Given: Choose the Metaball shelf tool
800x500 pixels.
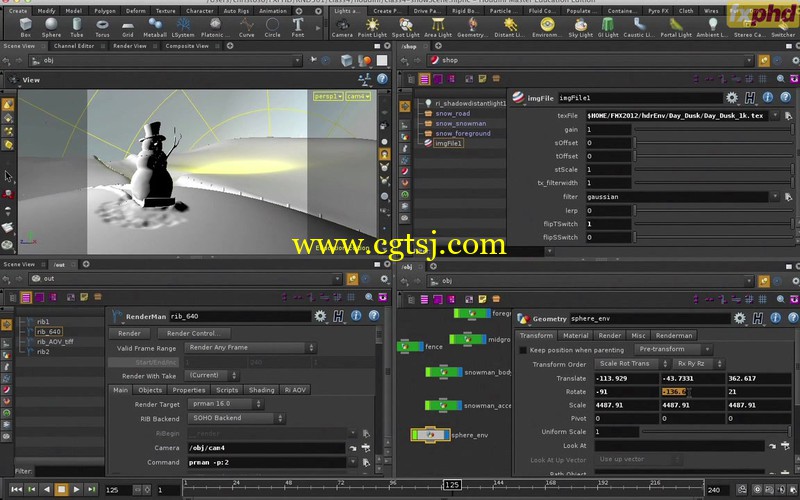Looking at the screenshot, I should point(155,27).
